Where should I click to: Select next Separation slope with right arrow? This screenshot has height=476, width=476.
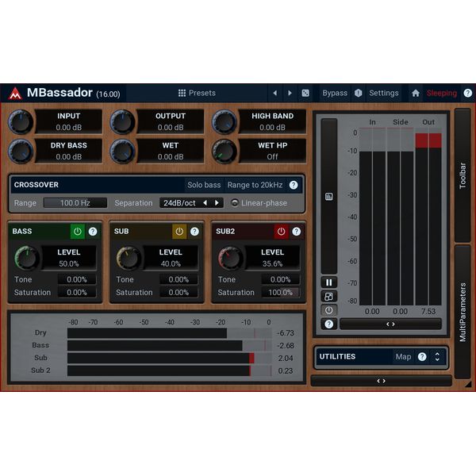click(x=217, y=203)
